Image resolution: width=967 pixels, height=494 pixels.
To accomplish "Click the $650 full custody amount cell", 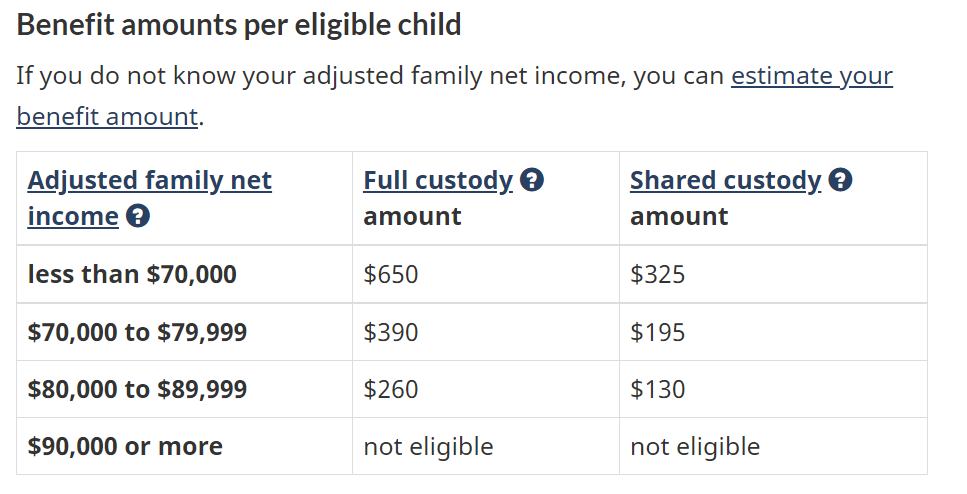I will (x=391, y=274).
